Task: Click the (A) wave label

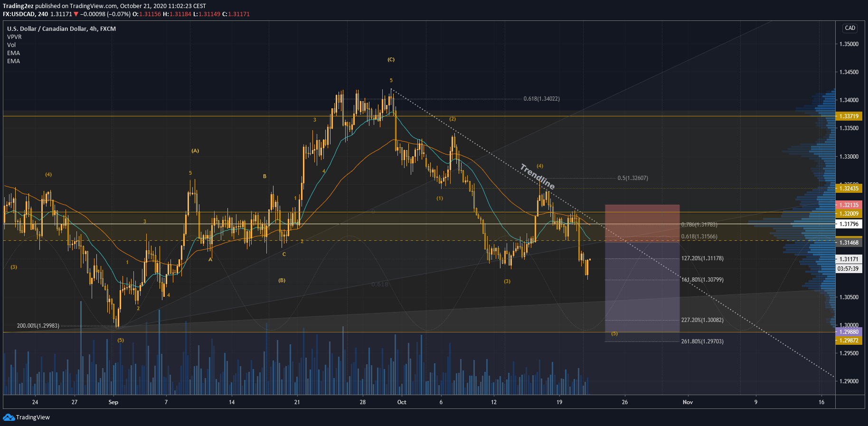Action: click(x=195, y=151)
